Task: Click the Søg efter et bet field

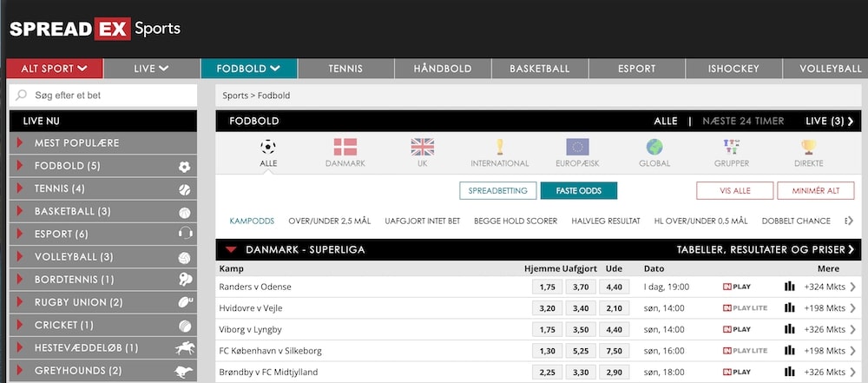Action: [103, 96]
